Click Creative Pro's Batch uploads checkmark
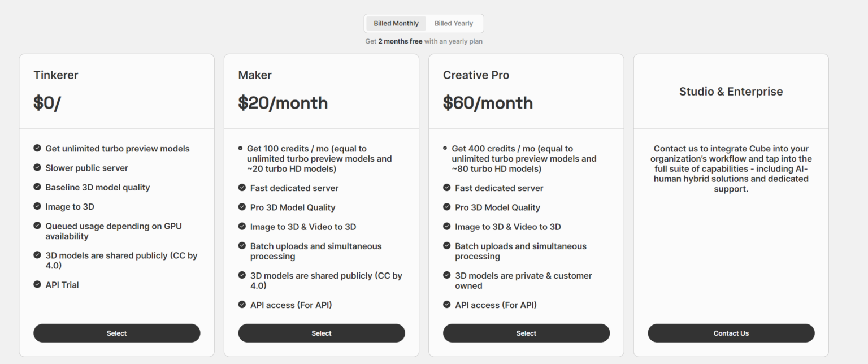Image resolution: width=868 pixels, height=364 pixels. point(446,246)
